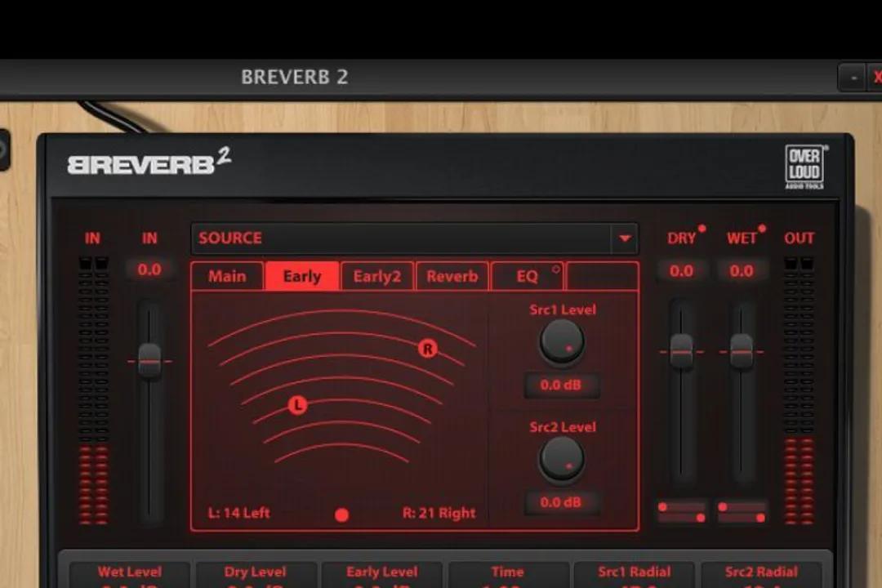The height and width of the screenshot is (588, 882).
Task: Expand the SOURCE selector arrow
Action: point(626,238)
